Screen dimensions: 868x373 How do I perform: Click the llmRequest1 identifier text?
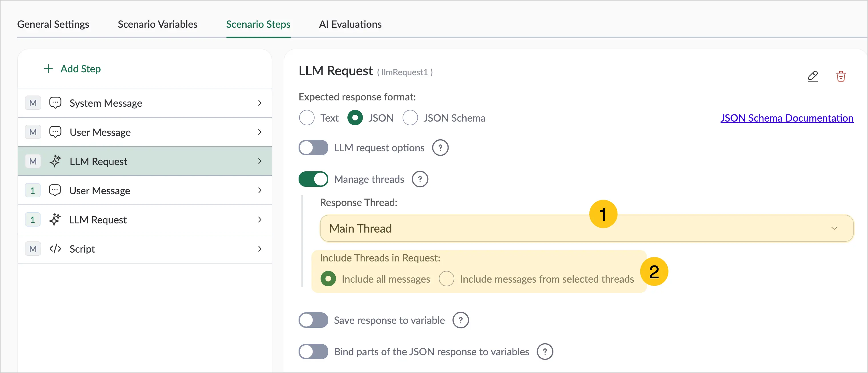(405, 72)
